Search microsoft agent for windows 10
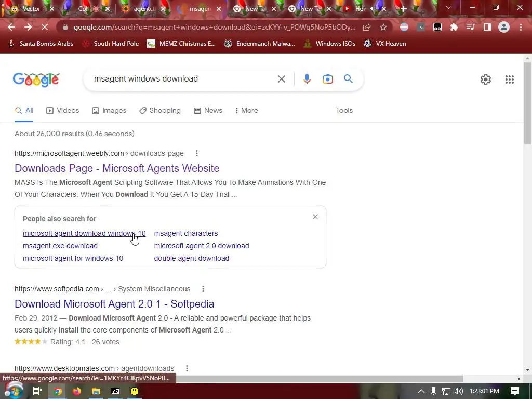The width and height of the screenshot is (532, 399). pos(73,258)
